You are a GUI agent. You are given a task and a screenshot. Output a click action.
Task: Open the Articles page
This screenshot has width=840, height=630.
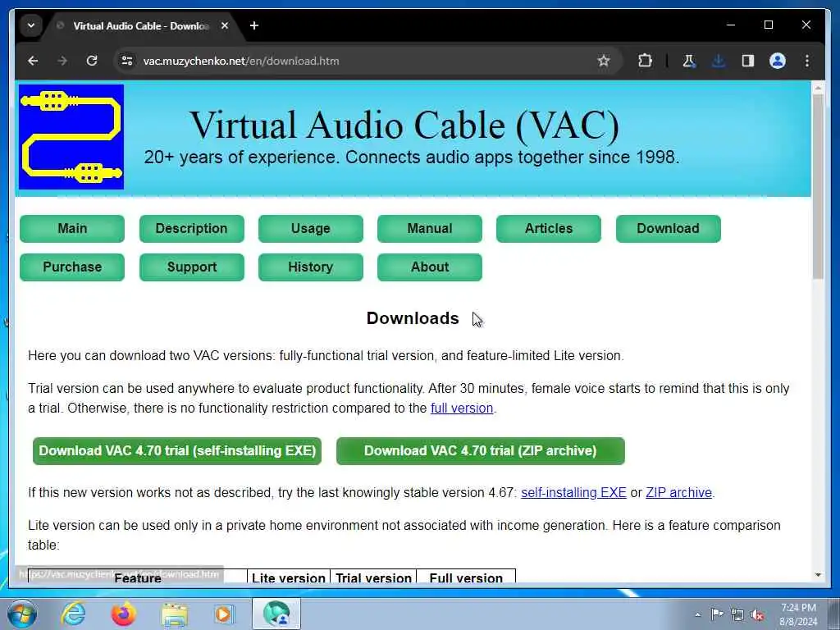pos(549,229)
